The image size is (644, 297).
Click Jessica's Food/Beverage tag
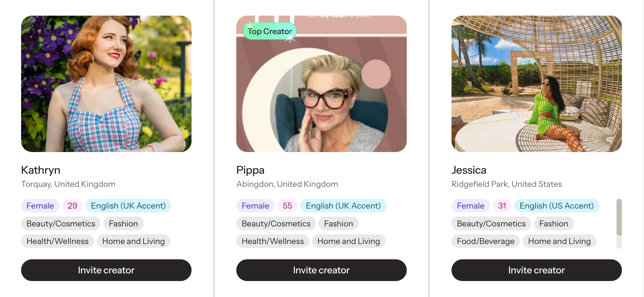tap(485, 241)
